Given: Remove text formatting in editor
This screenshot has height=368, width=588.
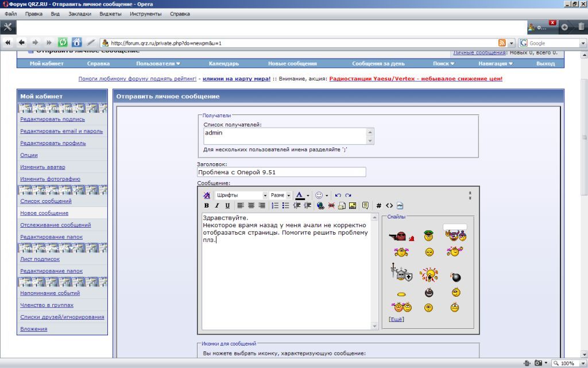Looking at the screenshot, I should click(206, 195).
